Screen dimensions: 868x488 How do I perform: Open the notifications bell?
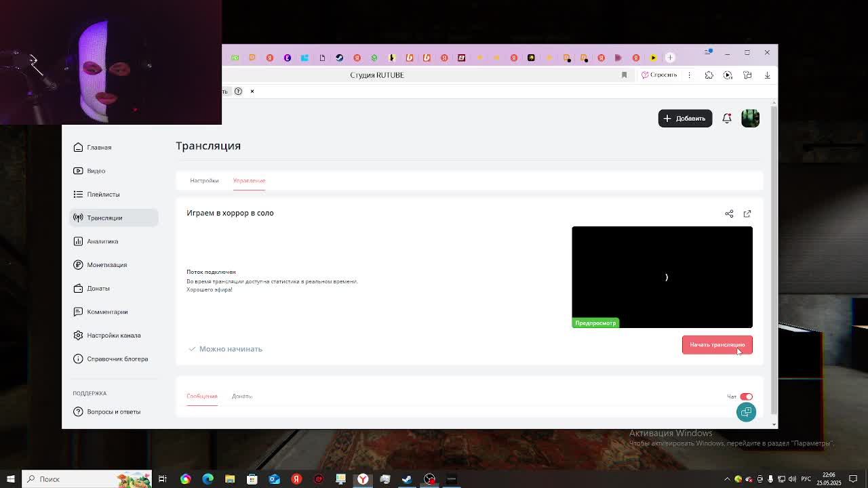pos(727,119)
